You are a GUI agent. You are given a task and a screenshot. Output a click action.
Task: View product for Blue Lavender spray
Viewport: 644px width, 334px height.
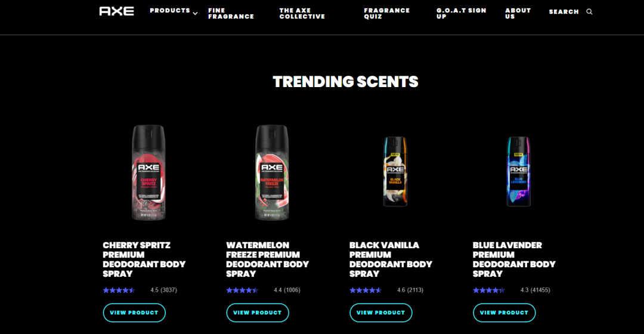pos(504,313)
